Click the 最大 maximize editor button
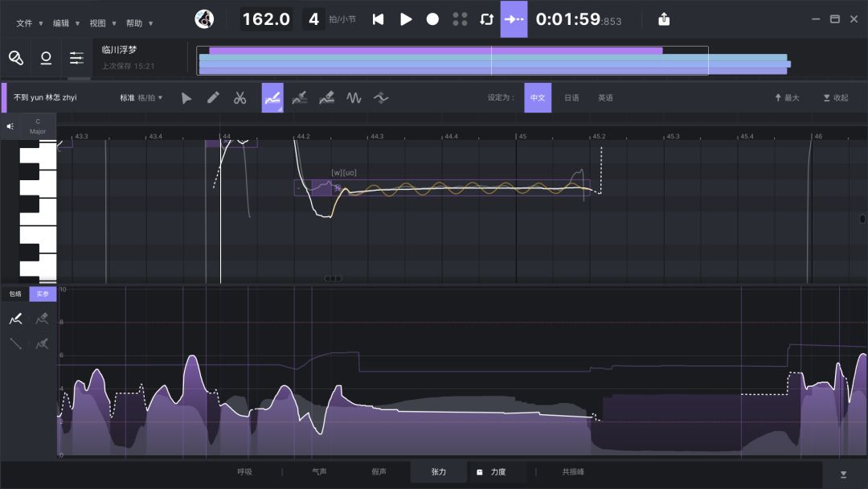The width and height of the screenshot is (868, 489). pos(787,98)
